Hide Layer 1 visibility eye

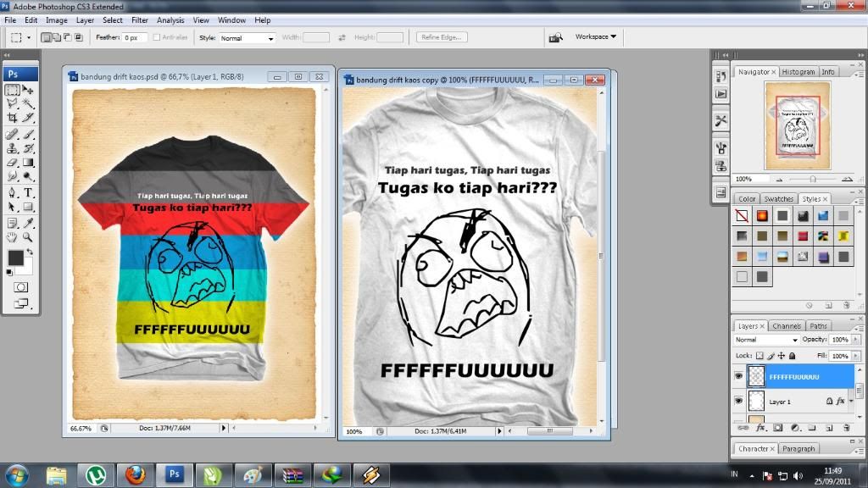coord(738,401)
